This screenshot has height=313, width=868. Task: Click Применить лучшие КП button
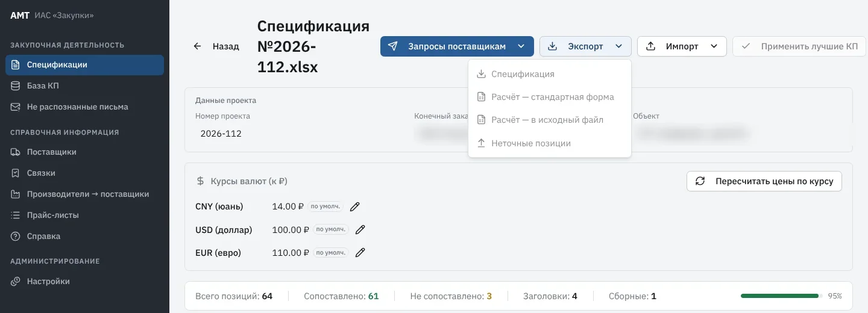coord(799,46)
